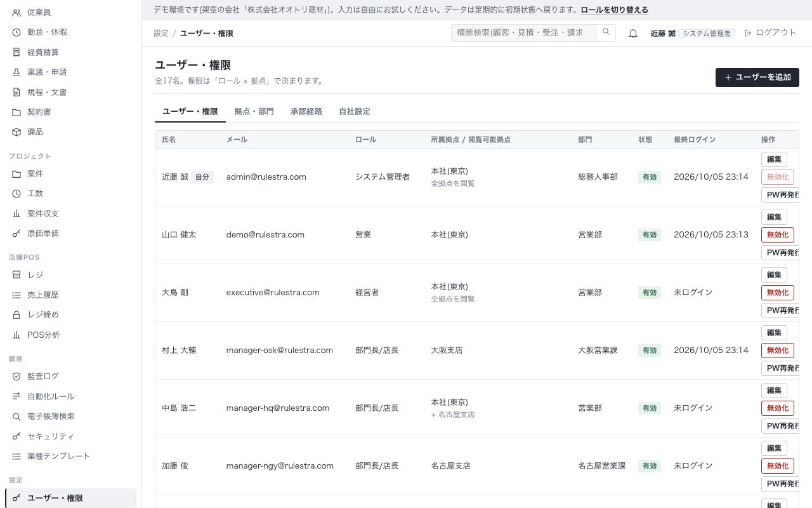
Task: Click the ログアウト button
Action: [x=770, y=32]
